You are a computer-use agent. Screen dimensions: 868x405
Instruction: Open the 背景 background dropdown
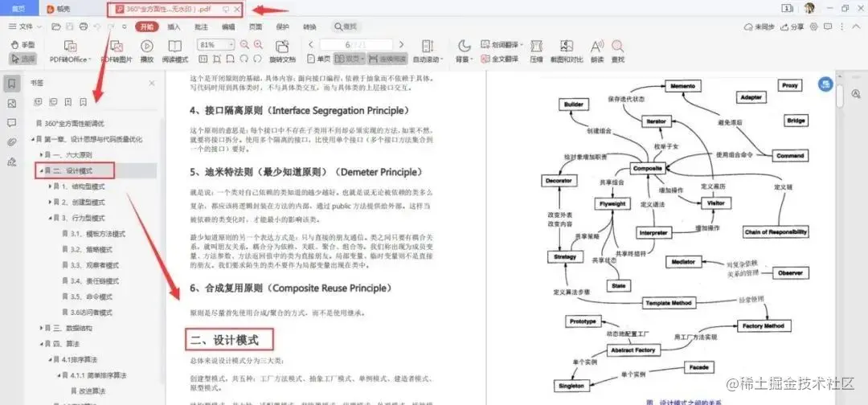point(465,51)
